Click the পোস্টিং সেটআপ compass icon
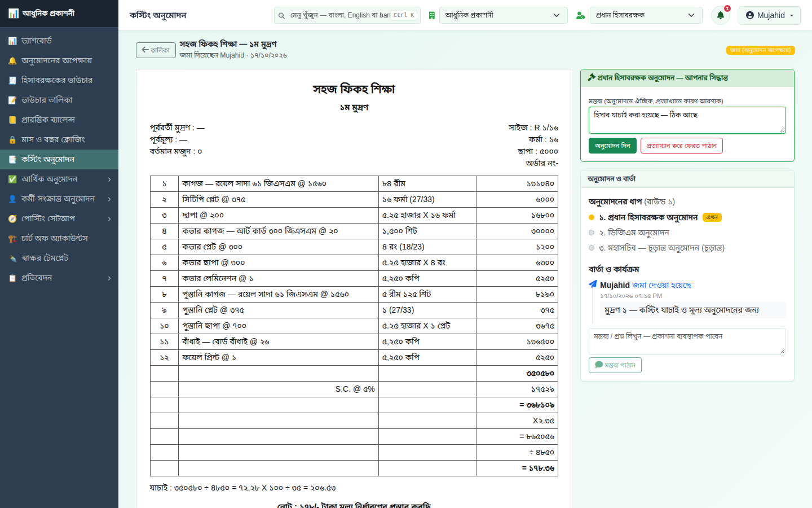This screenshot has width=812, height=508. click(12, 219)
